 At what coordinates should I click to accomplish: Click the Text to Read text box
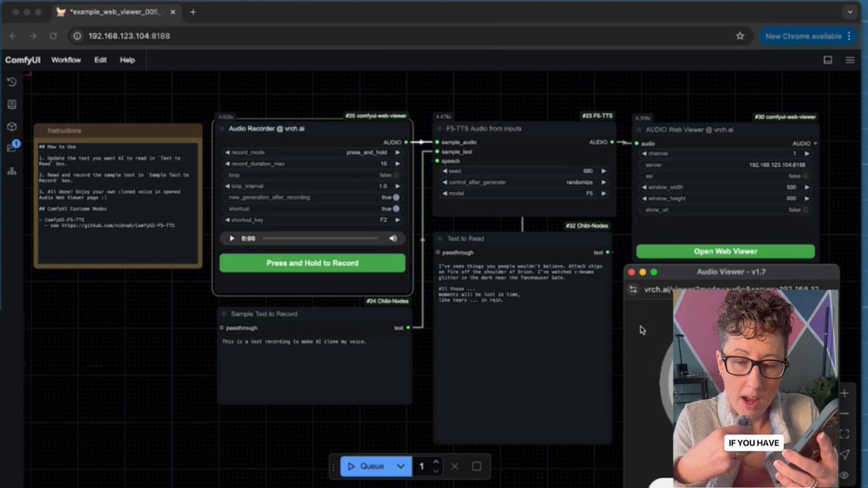pyautogui.click(x=522, y=351)
